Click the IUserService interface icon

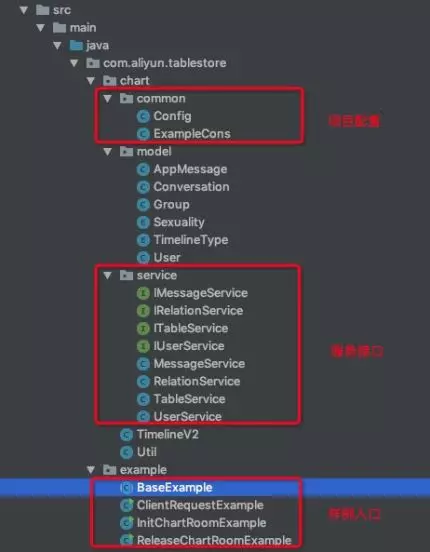(143, 346)
